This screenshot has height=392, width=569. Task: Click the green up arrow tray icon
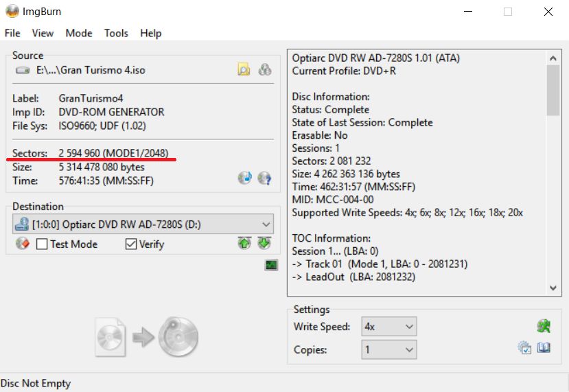[x=244, y=243]
